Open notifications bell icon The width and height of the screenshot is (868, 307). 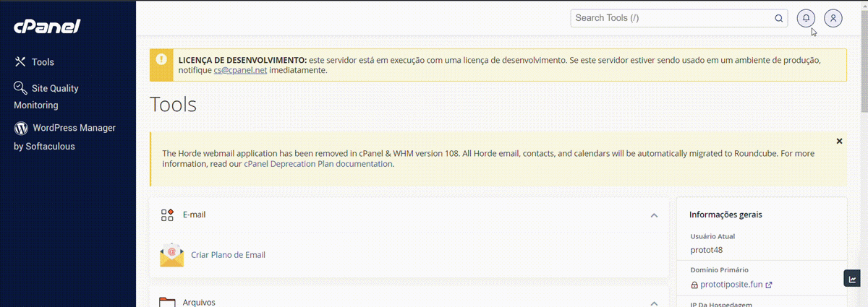coord(806,18)
